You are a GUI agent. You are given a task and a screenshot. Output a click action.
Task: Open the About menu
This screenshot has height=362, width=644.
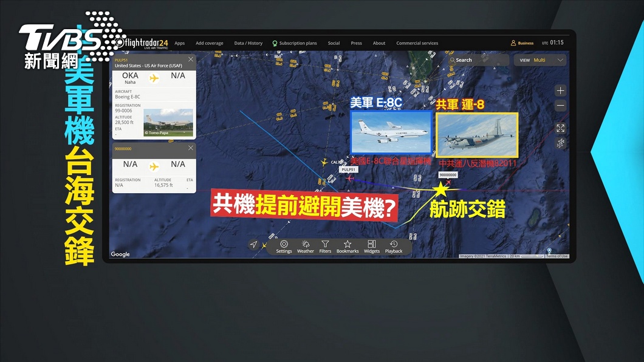tap(379, 43)
